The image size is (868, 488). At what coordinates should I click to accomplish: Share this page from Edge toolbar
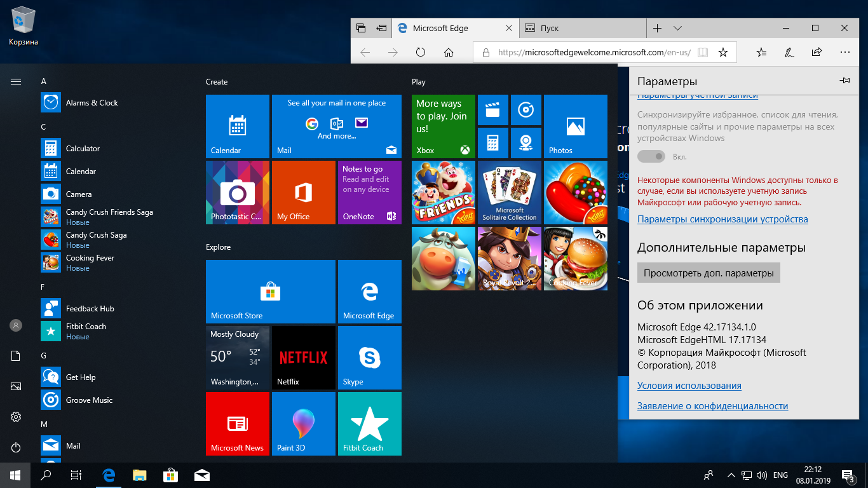pyautogui.click(x=817, y=53)
